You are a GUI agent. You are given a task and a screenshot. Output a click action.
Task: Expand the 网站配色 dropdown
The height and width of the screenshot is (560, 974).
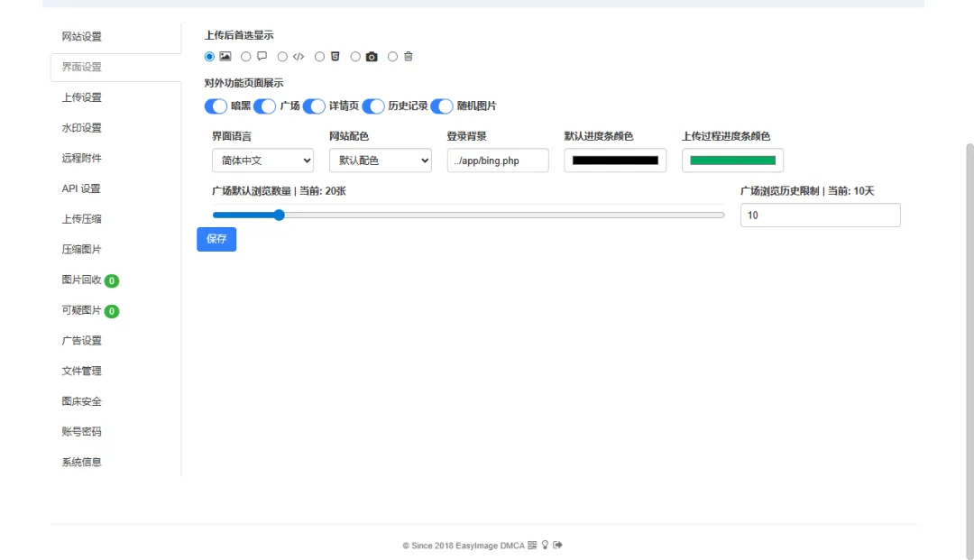(380, 161)
